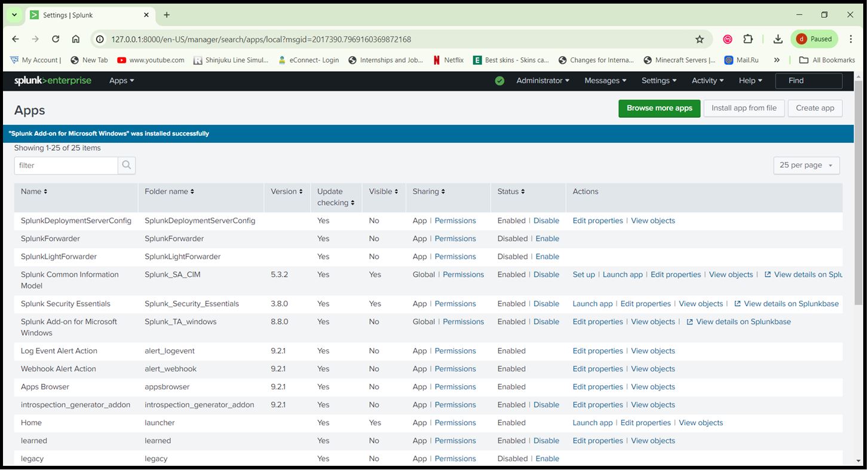Bookmark this page via the star icon

[x=700, y=39]
